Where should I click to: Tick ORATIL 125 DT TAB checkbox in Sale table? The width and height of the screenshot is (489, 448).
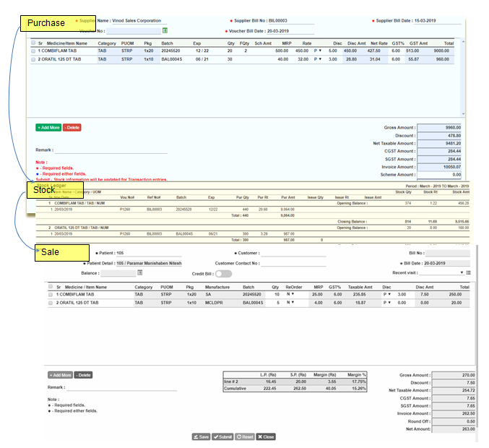pos(51,303)
